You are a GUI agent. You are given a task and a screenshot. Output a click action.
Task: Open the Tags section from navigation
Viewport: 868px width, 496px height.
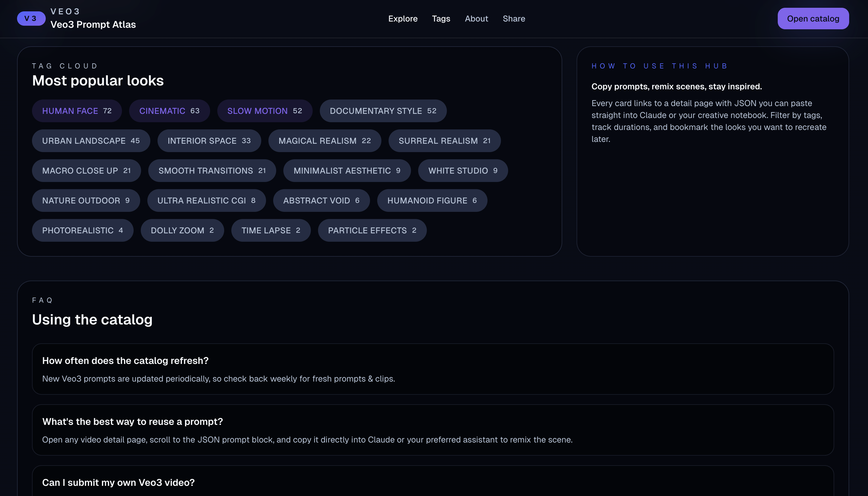point(441,19)
